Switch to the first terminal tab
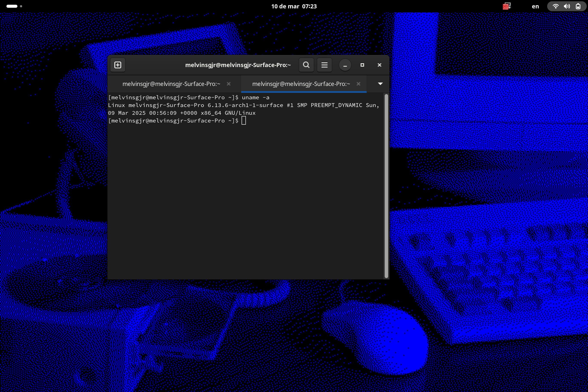588x392 pixels. [171, 84]
